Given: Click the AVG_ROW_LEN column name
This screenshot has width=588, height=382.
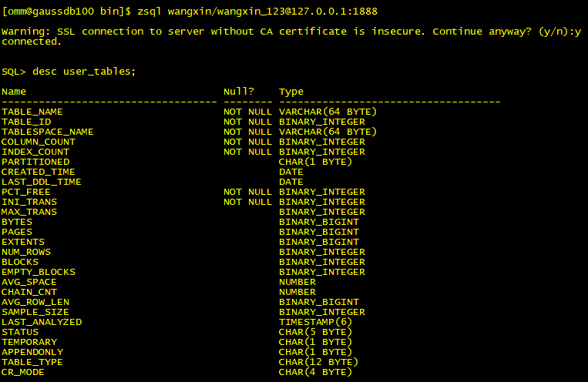Looking at the screenshot, I should [35, 302].
